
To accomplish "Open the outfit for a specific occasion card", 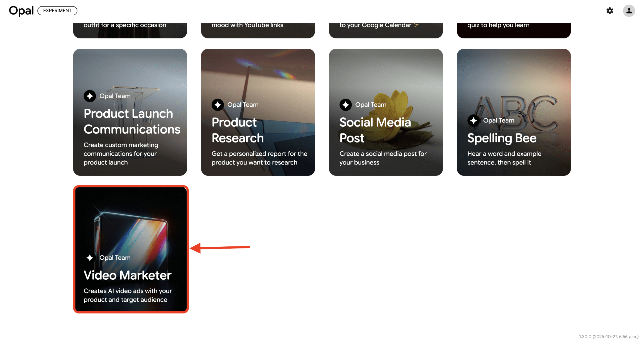I will tap(130, 30).
